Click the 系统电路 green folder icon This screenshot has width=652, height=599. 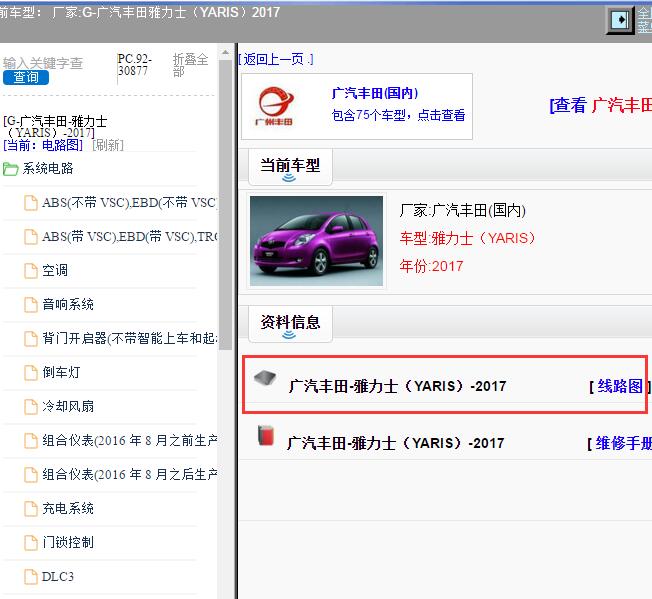point(10,169)
